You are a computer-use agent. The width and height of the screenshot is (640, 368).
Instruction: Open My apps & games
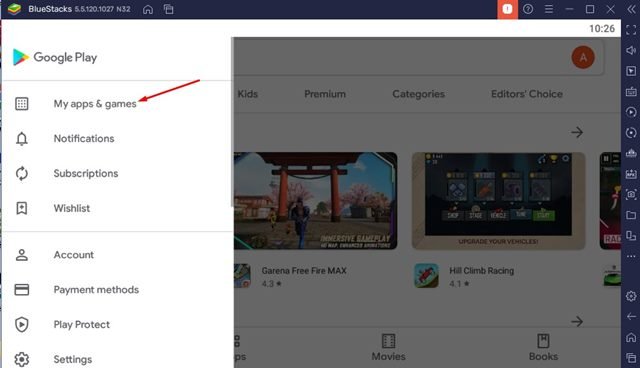[x=117, y=104]
